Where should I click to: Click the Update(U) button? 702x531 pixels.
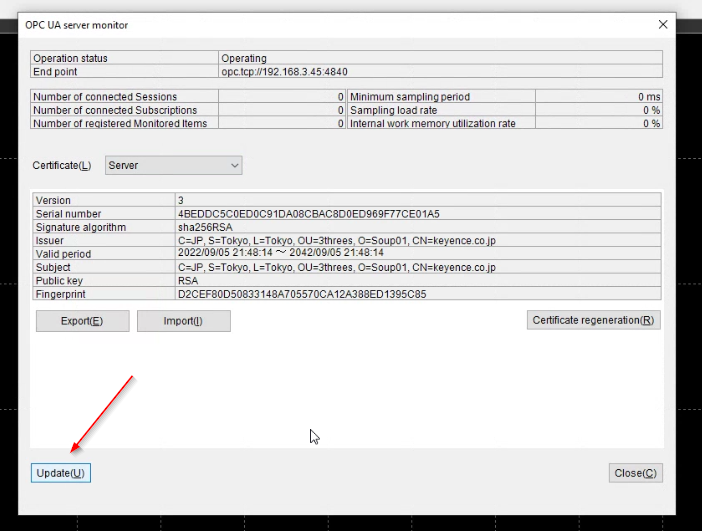coord(61,473)
